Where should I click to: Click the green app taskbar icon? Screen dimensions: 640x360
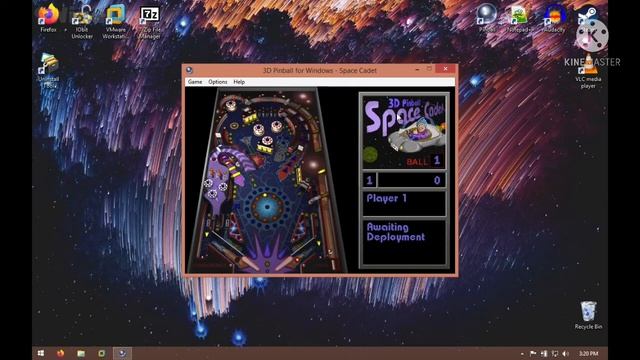(101, 353)
